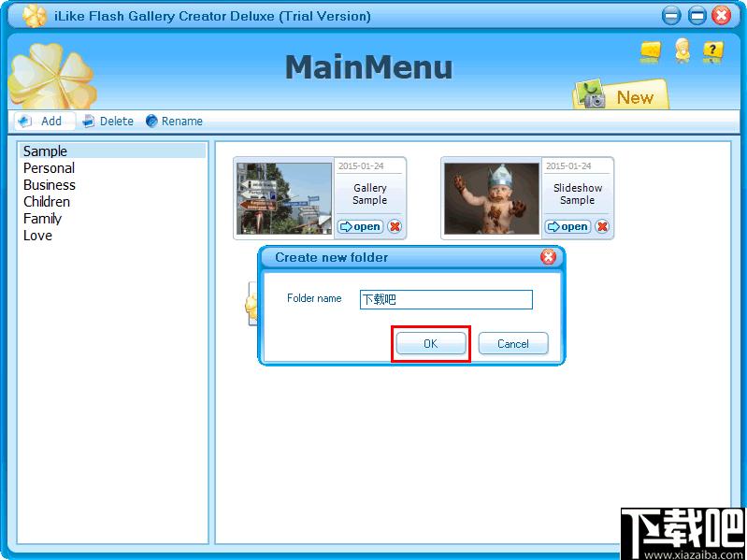Click the clover logo in title bar
Image resolution: width=747 pixels, height=560 pixels.
pos(36,16)
